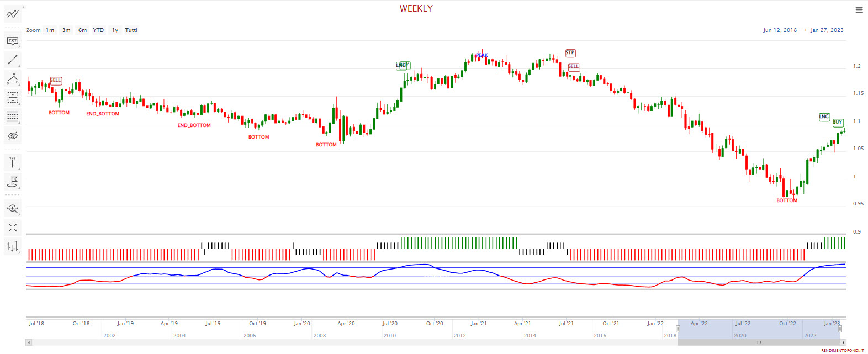
Task: Select the line segment drawing tool
Action: [x=12, y=60]
